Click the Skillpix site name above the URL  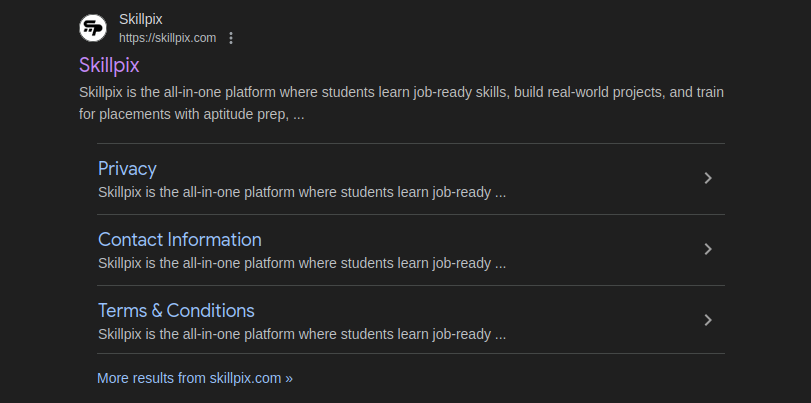click(141, 19)
